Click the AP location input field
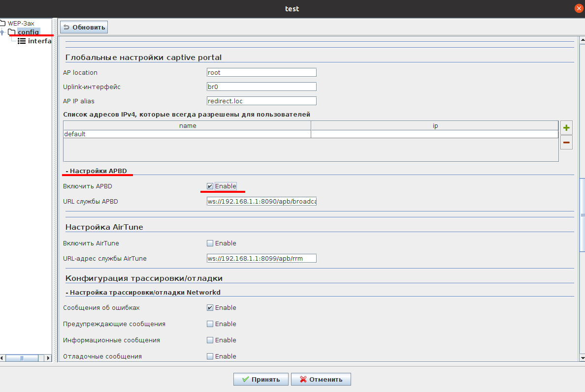 (261, 72)
